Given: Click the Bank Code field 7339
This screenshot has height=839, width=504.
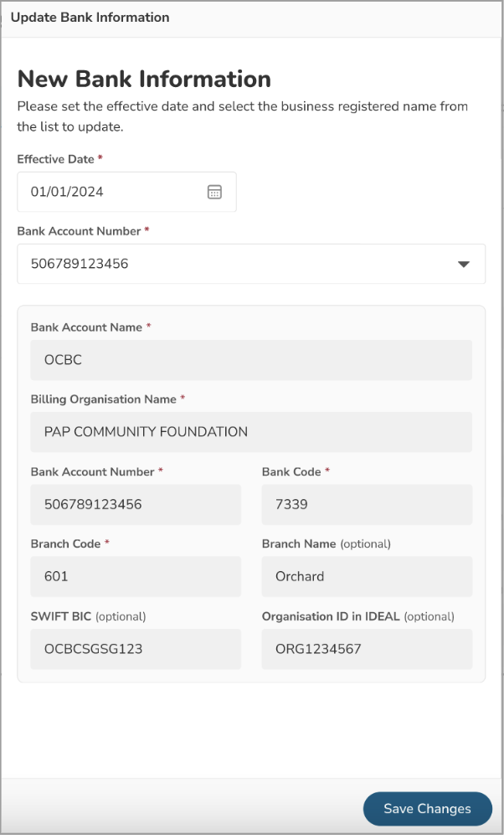Looking at the screenshot, I should pyautogui.click(x=367, y=505).
